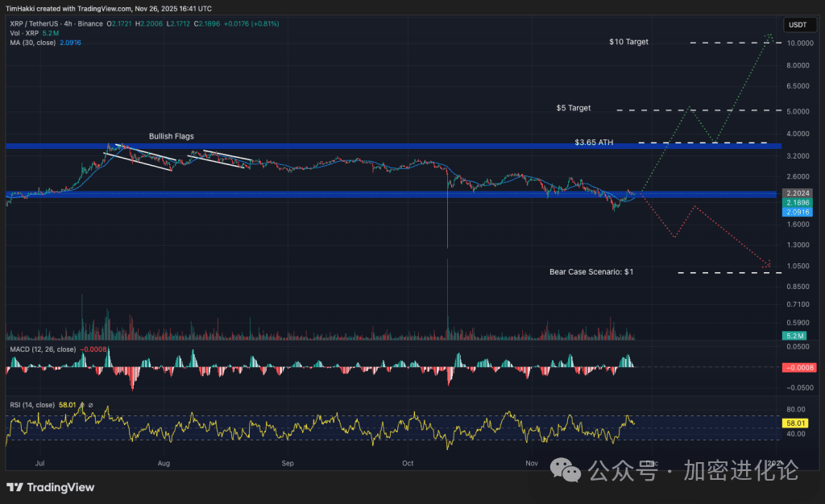Open the 4h timeframe selector in the legend

click(68, 24)
